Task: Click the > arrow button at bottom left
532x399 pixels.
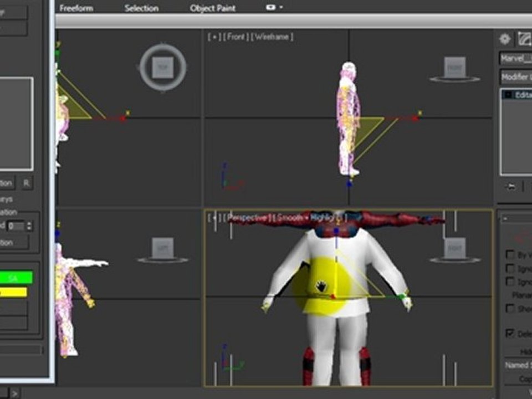Action: click(x=14, y=393)
